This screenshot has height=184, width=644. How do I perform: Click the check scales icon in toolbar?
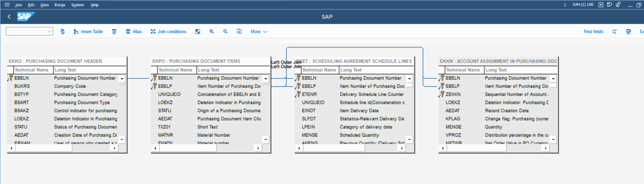point(63,31)
